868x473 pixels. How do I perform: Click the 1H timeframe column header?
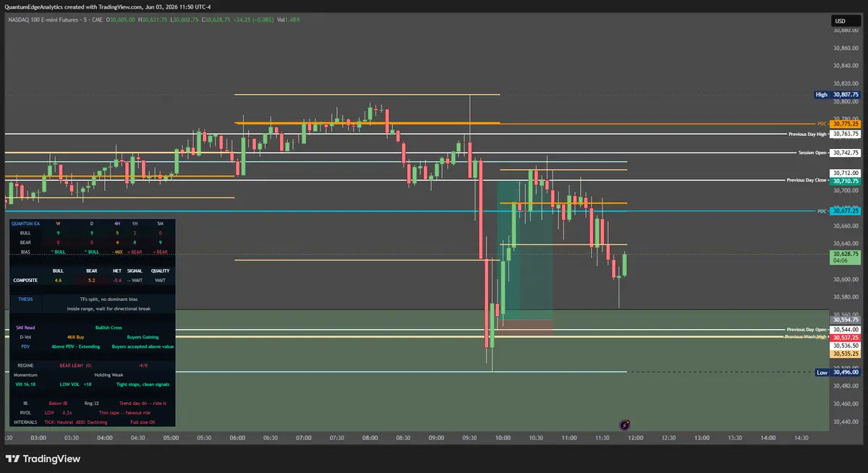(135, 223)
